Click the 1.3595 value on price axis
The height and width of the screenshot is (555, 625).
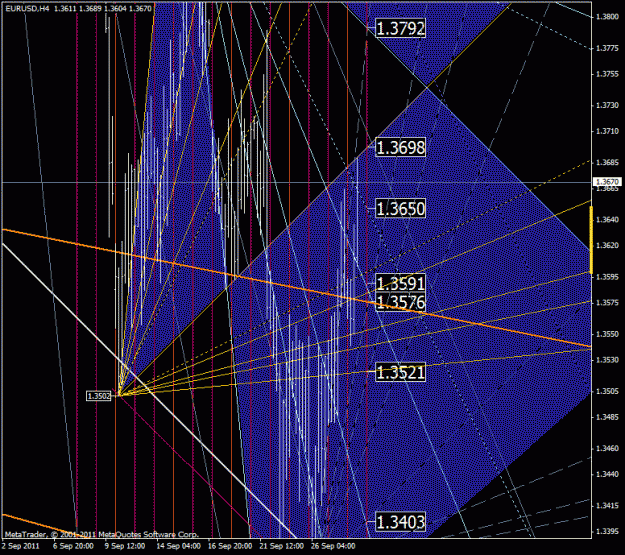coord(607,277)
